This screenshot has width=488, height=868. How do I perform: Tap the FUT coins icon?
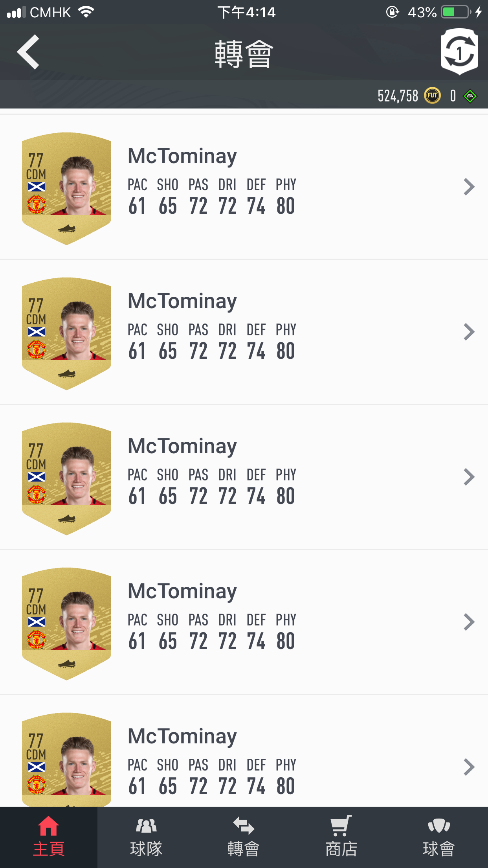click(432, 96)
